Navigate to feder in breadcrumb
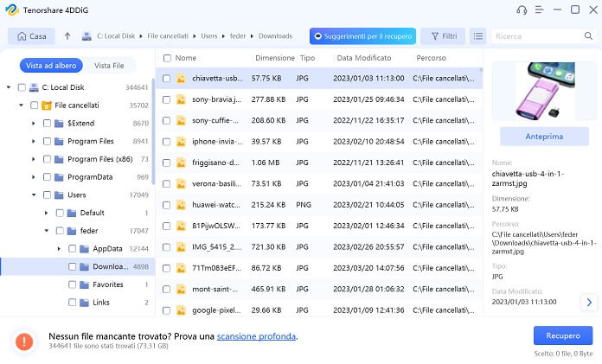The height and width of the screenshot is (364, 602). pyautogui.click(x=238, y=36)
